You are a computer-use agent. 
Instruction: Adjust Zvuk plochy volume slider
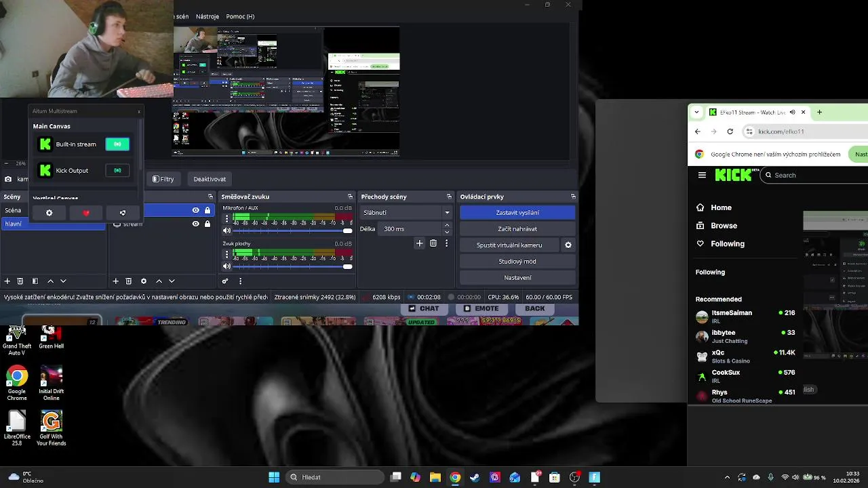click(294, 266)
